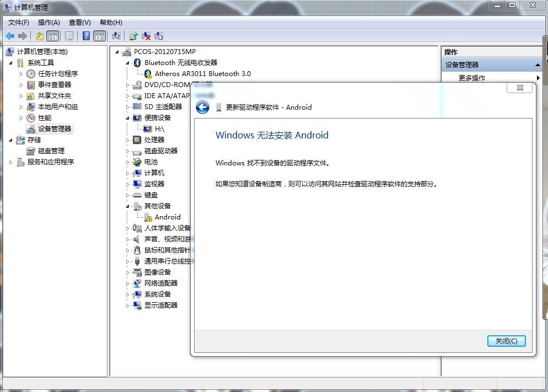
Task: Open the 文件(F) menu
Action: click(x=19, y=23)
